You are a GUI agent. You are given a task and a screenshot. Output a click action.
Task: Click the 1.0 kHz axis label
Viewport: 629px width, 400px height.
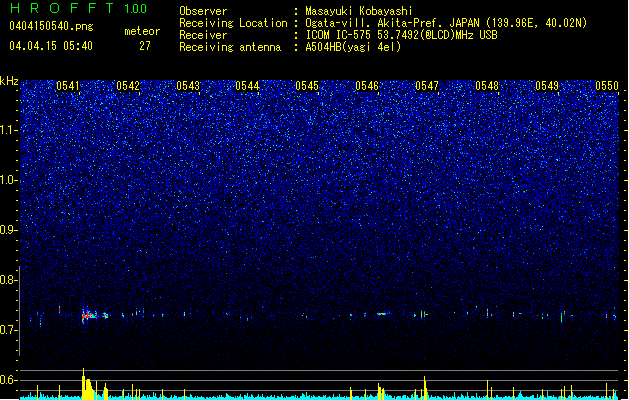tap(8, 181)
